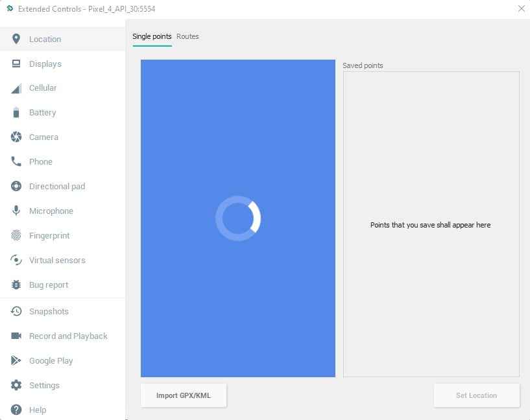
Task: Click the Bug report icon
Action: click(x=16, y=285)
